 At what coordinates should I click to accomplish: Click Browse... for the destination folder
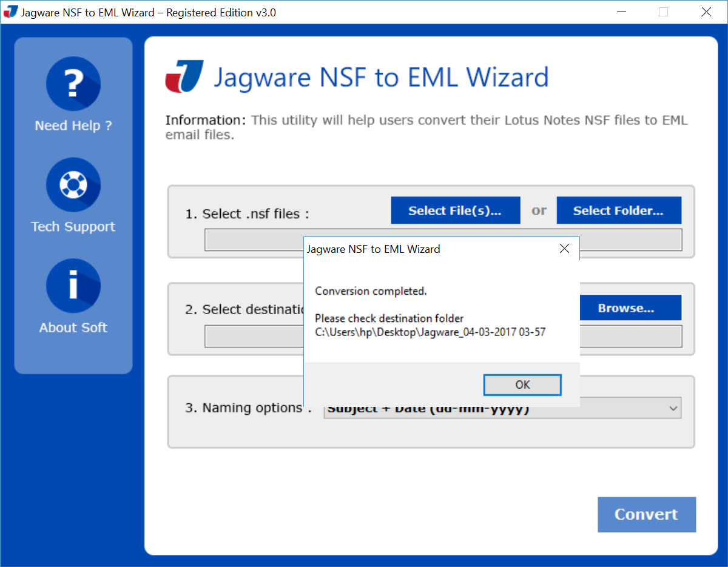(x=630, y=308)
